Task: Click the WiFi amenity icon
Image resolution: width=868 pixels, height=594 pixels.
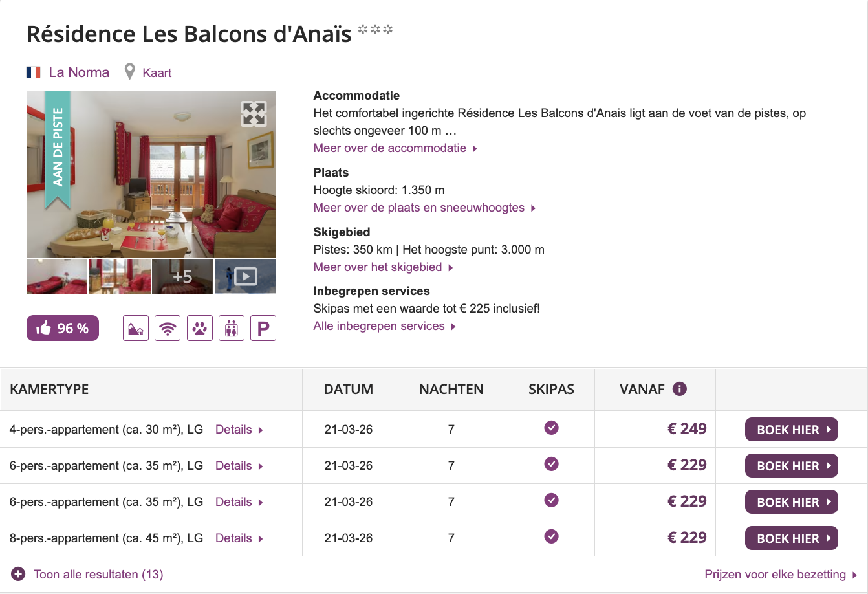Action: coord(168,328)
